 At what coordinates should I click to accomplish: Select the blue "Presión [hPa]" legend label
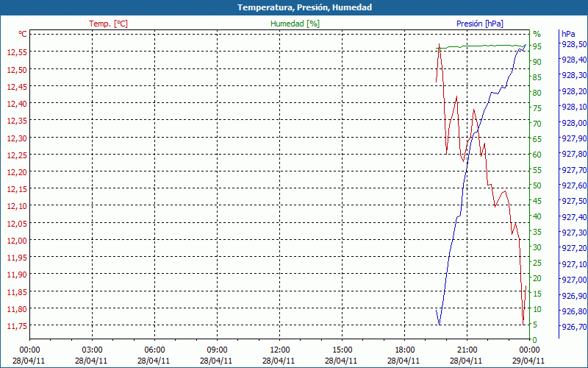[480, 24]
